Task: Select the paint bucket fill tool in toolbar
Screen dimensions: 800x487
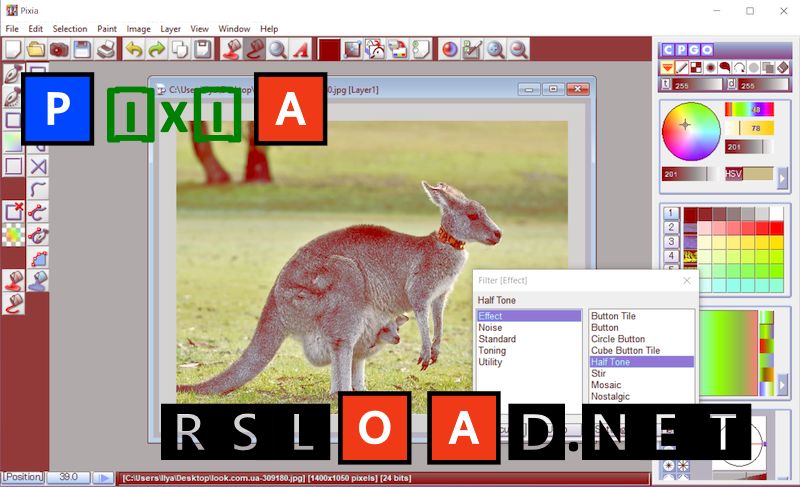Action: [232, 49]
